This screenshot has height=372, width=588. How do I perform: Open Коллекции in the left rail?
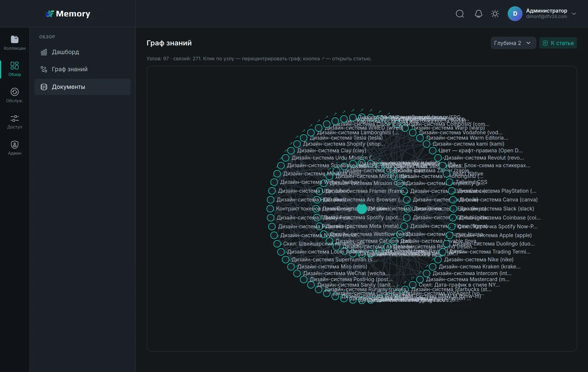15,43
